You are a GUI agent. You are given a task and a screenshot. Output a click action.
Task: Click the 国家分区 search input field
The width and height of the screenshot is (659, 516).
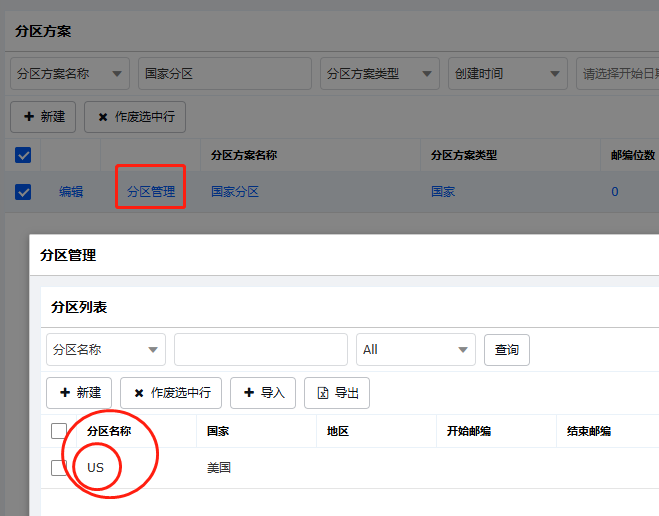(x=225, y=74)
